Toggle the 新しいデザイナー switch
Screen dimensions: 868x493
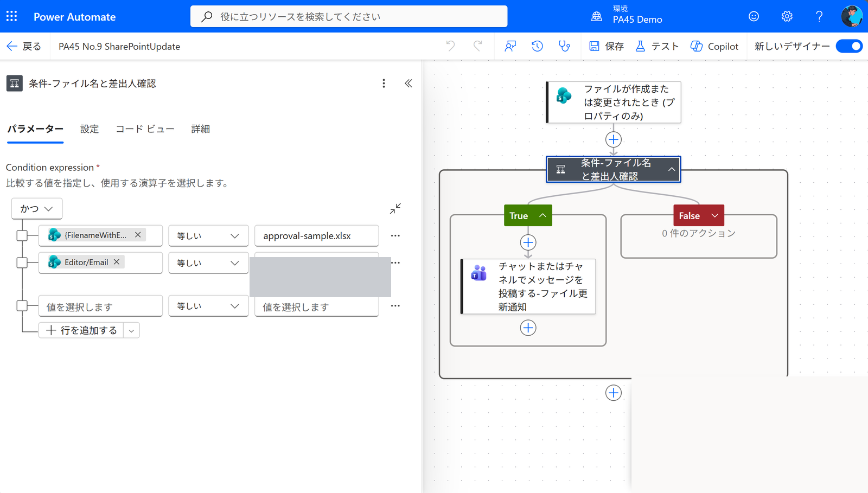click(x=849, y=46)
